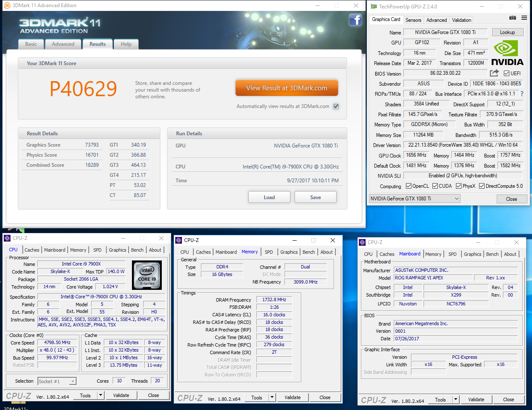532x410 pixels.
Task: Click the GPU Name field in GPU-Z
Action: pos(445,32)
